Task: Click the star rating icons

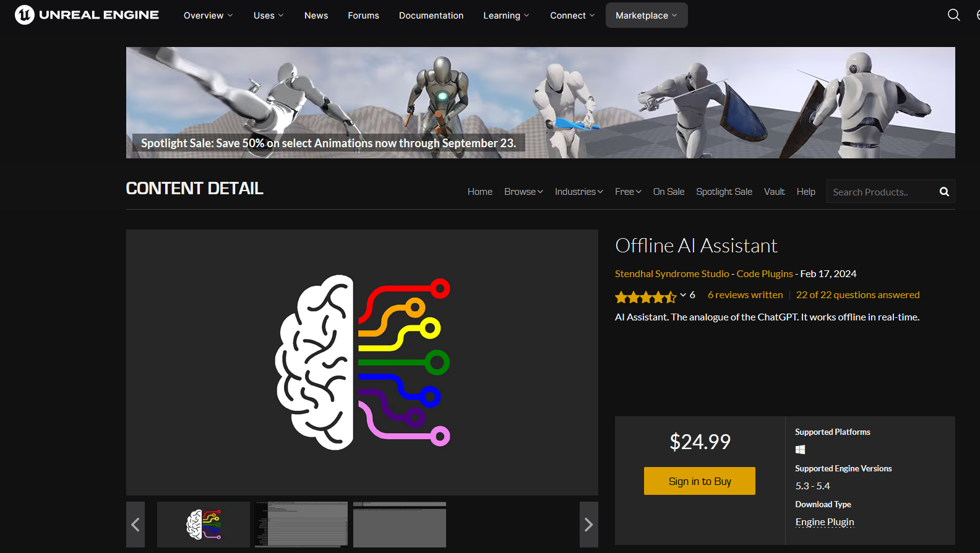Action: [646, 297]
